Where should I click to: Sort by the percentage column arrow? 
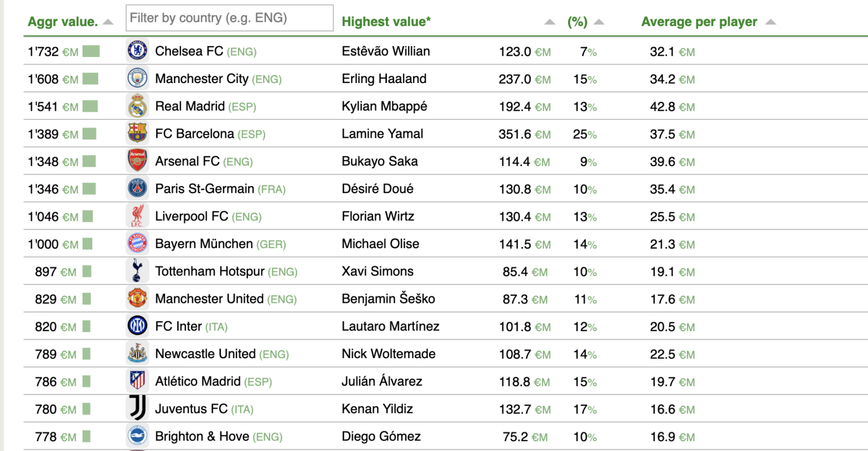[599, 22]
